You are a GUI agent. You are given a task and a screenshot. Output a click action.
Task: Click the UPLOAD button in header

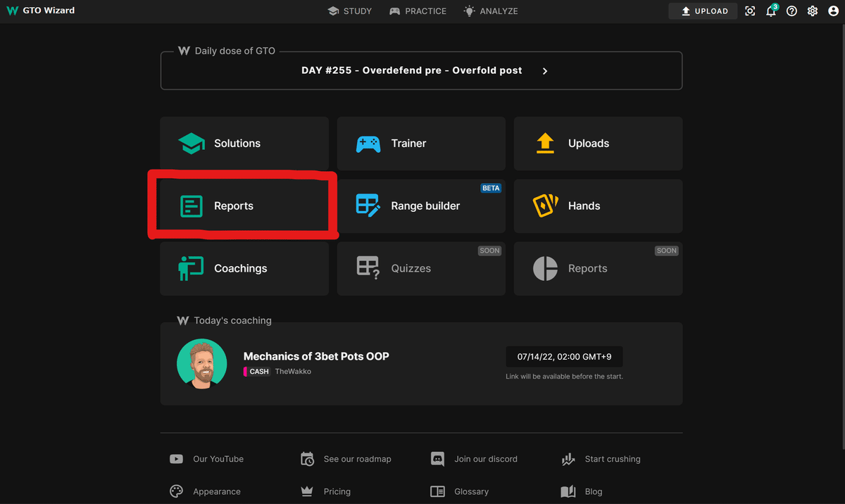click(x=703, y=11)
